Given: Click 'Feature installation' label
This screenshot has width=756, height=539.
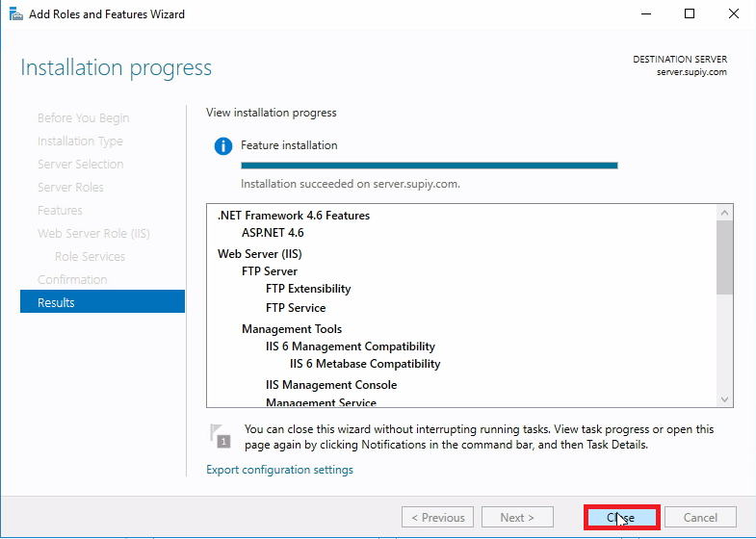Looking at the screenshot, I should (289, 145).
